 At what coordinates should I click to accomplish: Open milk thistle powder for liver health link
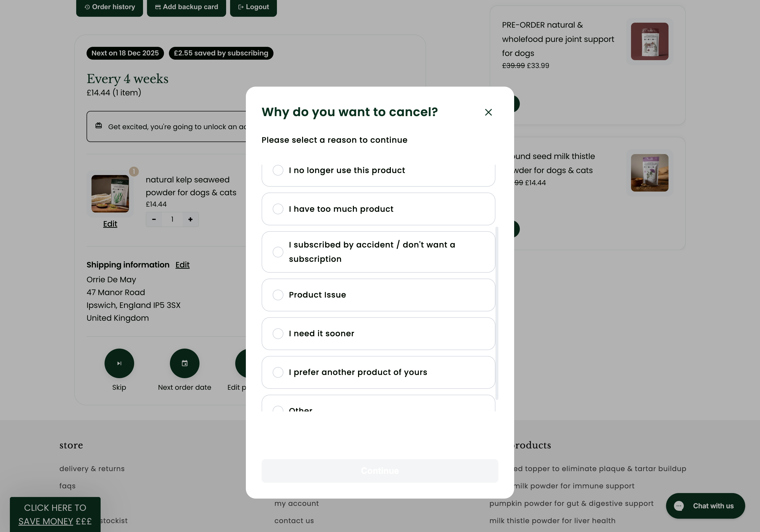(552, 521)
